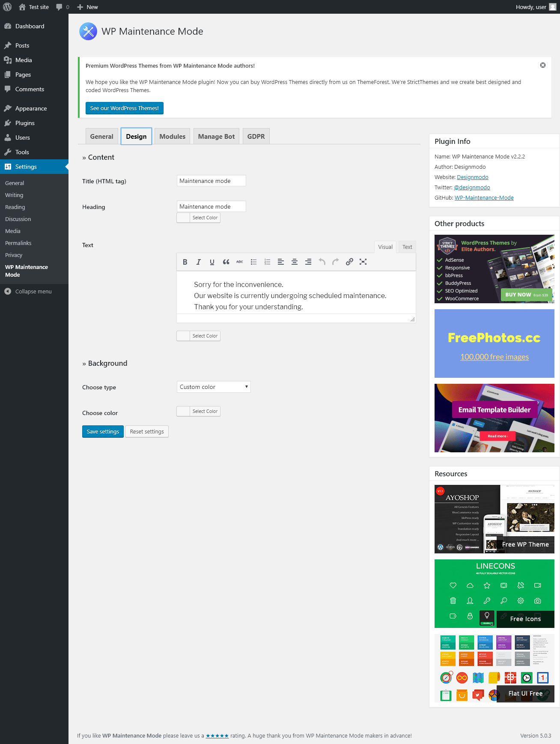560x744 pixels.
Task: Click the Heading text input field
Action: 211,206
